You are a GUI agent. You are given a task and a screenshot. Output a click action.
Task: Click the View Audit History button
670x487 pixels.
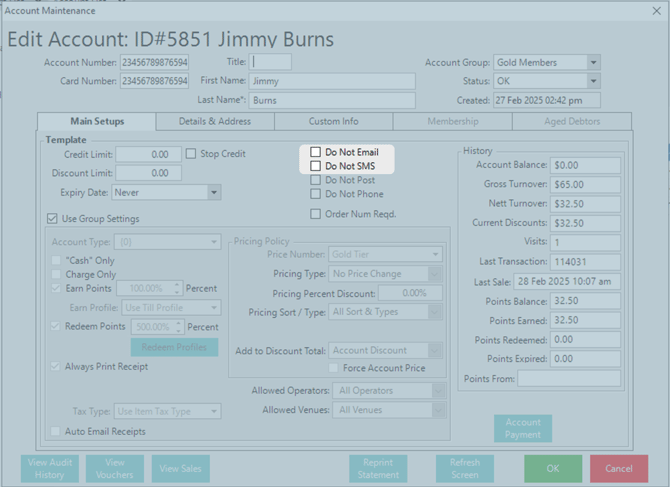click(x=49, y=468)
